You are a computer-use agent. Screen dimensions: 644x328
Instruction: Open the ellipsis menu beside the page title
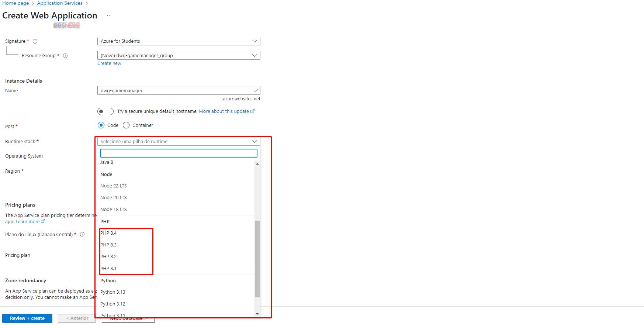(109, 15)
